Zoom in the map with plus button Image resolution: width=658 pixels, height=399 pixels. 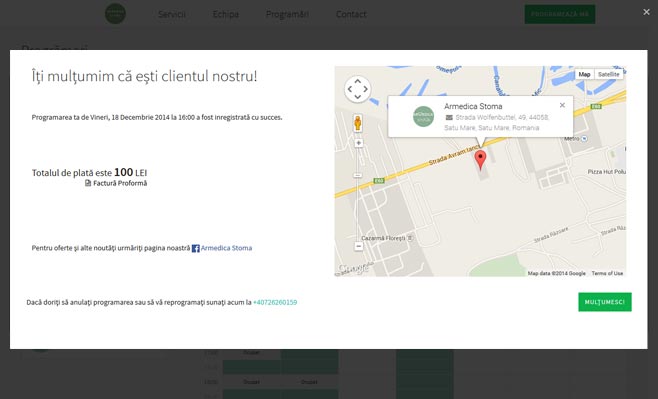358,143
